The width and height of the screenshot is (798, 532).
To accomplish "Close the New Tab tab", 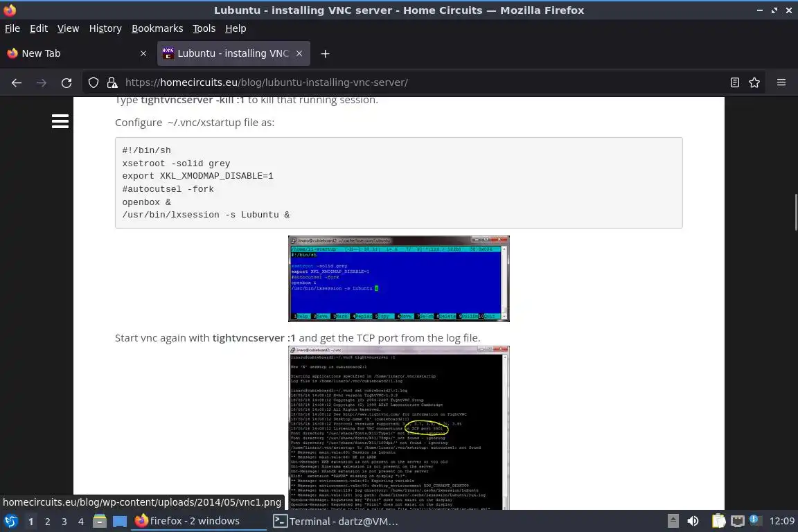I will coord(143,53).
